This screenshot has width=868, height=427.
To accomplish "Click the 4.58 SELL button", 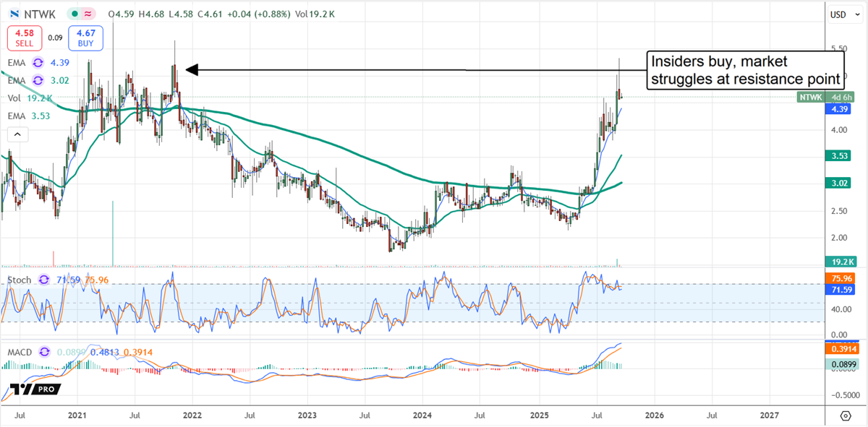I will [x=24, y=38].
